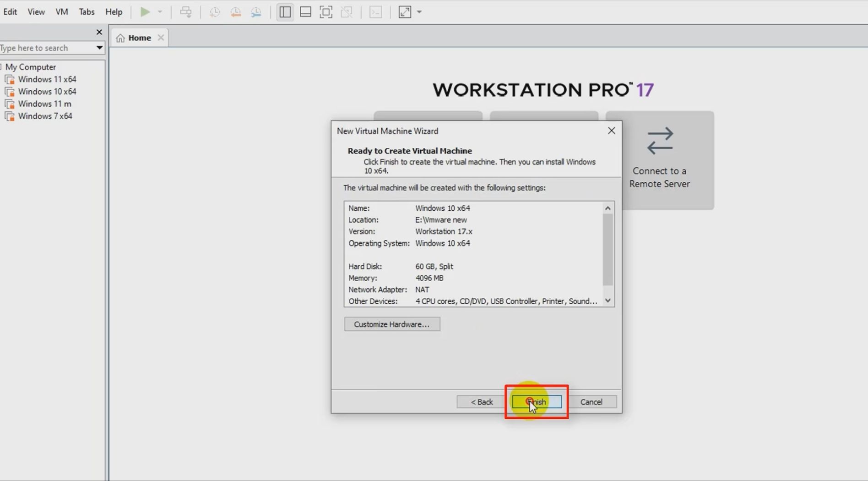Image resolution: width=868 pixels, height=481 pixels.
Task: Open the Edit menu
Action: coord(10,12)
